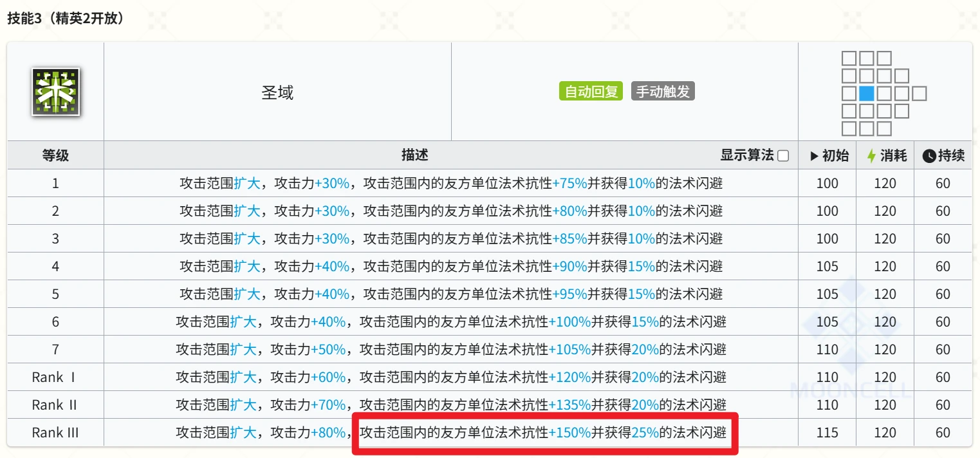Viewport: 980px width, 458px height.
Task: Click the triangle icon beside 初始
Action: point(814,156)
